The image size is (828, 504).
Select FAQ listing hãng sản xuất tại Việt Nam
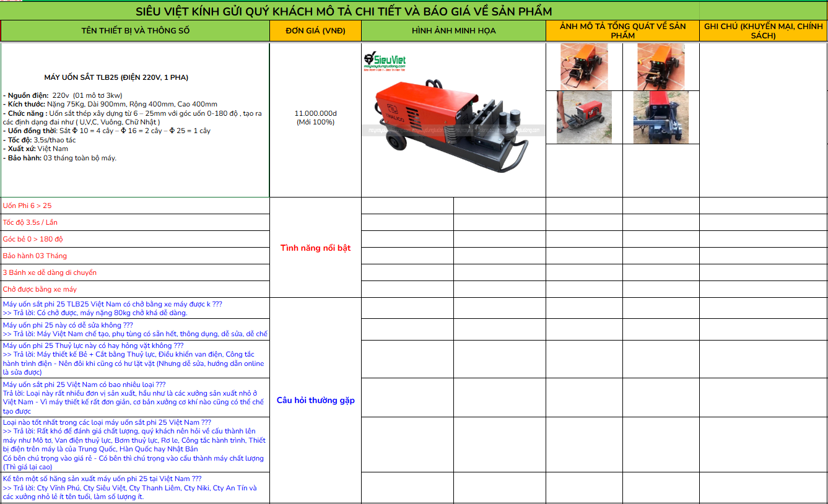(135, 488)
